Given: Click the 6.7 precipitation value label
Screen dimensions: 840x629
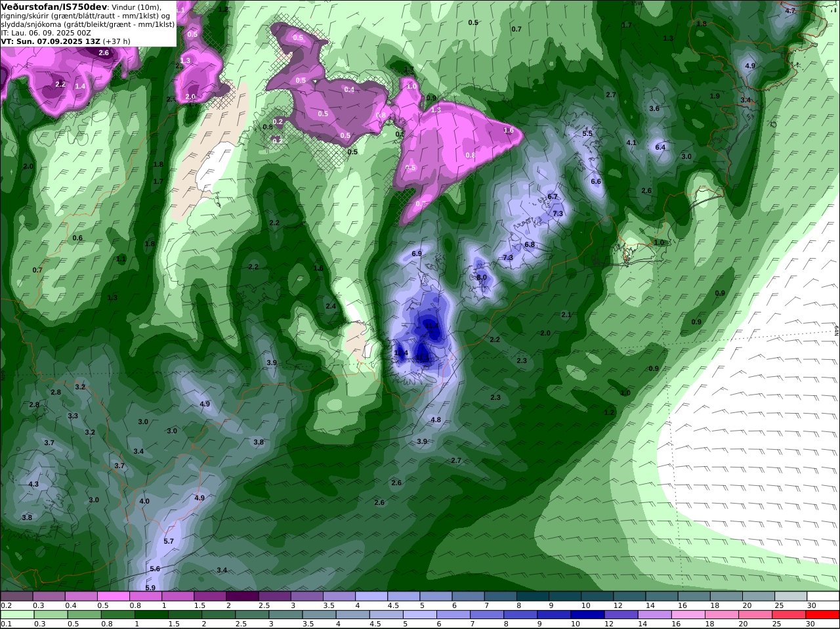Looking at the screenshot, I should pos(553,197).
